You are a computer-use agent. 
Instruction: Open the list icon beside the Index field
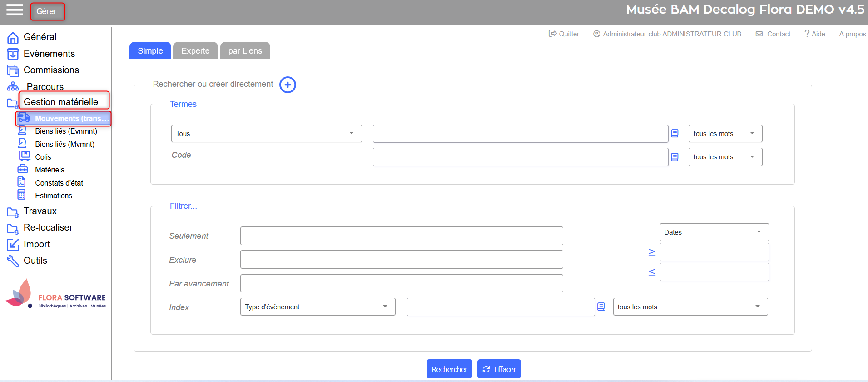[601, 307]
